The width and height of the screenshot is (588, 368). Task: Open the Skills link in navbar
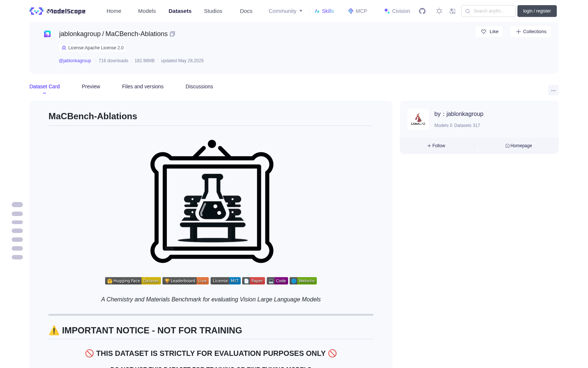325,11
